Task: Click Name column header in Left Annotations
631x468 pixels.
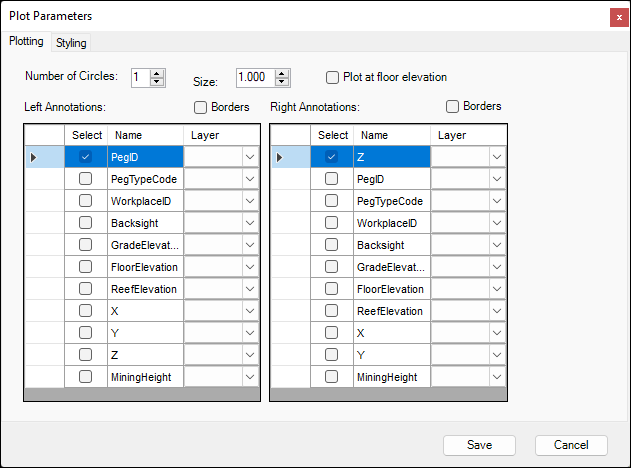Action: [x=128, y=135]
